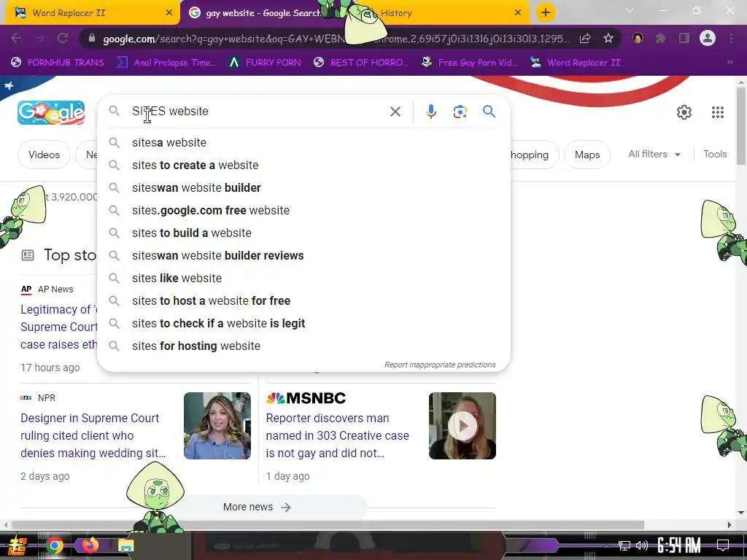The height and width of the screenshot is (560, 747).
Task: Clear the search box with the X icon
Action: pos(395,112)
